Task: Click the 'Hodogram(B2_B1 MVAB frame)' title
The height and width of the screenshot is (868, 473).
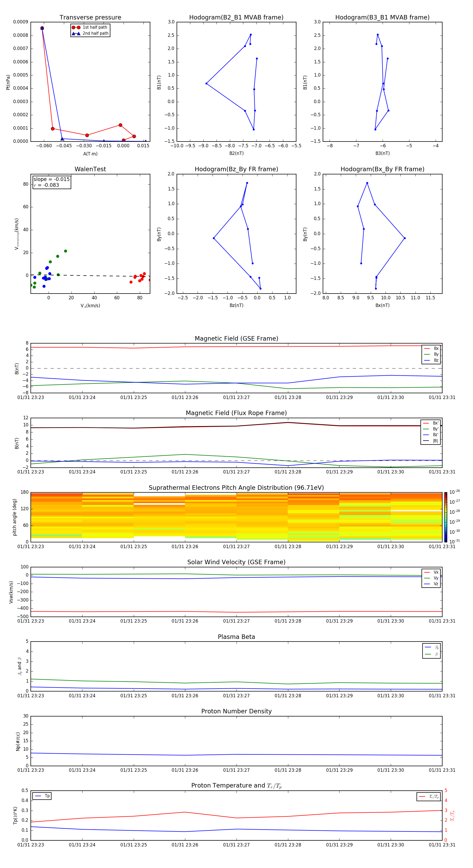Action: point(236,18)
